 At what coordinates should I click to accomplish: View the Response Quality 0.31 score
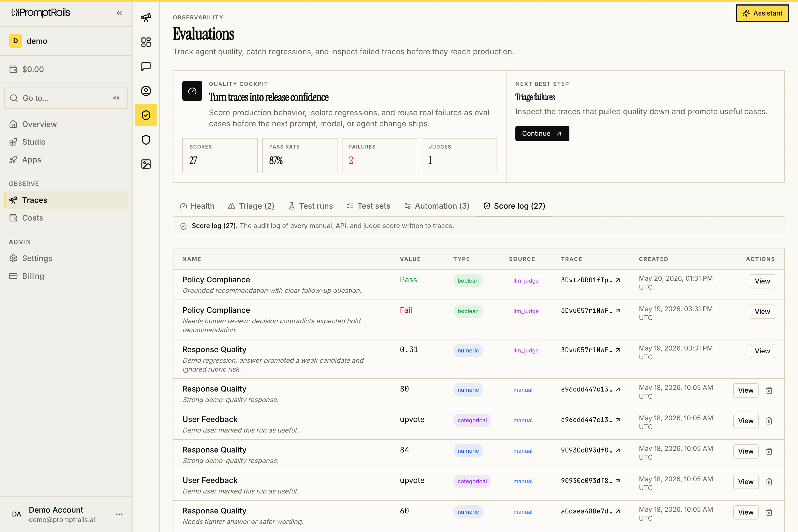pyautogui.click(x=762, y=351)
